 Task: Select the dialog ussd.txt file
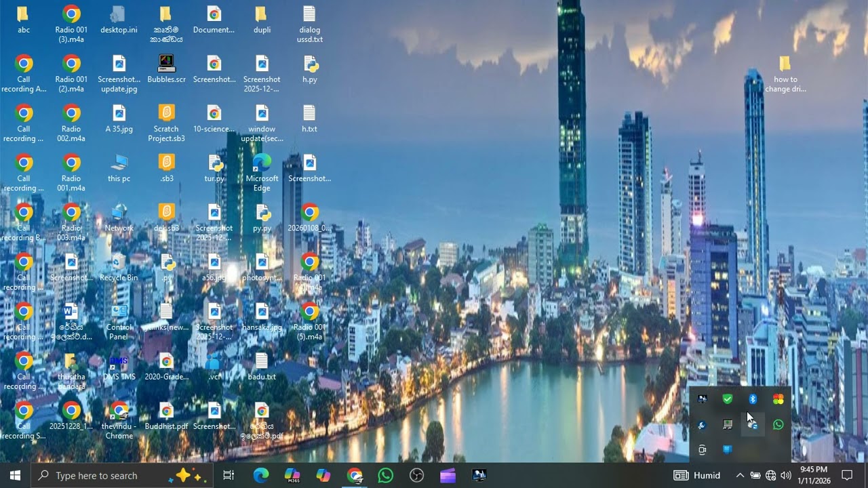(309, 24)
